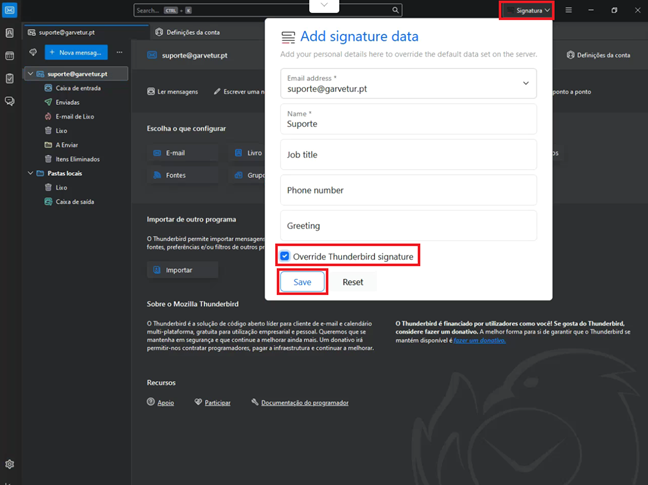Viewport: 648px width, 485px height.
Task: Click the Fontes feed icon
Action: click(157, 175)
